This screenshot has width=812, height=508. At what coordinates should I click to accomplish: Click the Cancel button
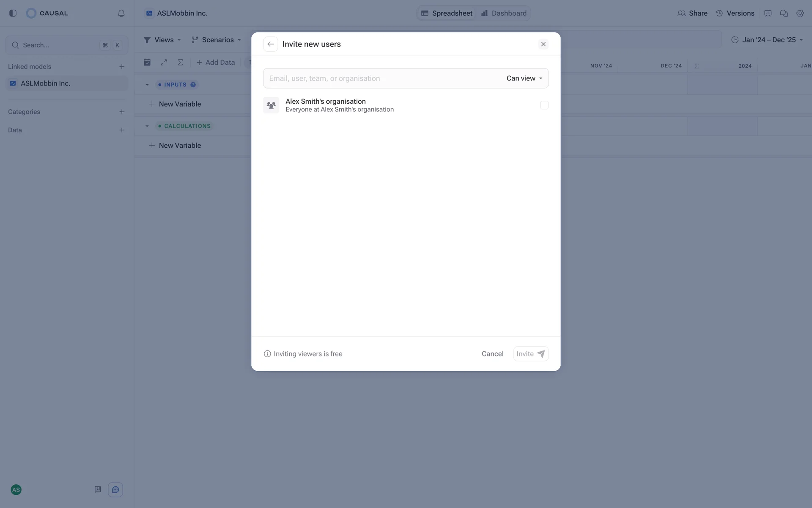[x=492, y=354]
